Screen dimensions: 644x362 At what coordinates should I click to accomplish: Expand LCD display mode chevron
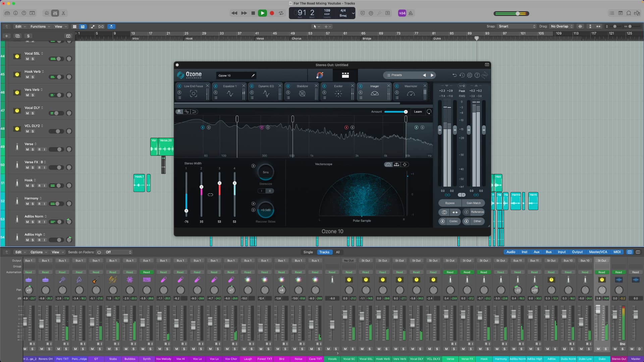353,13
